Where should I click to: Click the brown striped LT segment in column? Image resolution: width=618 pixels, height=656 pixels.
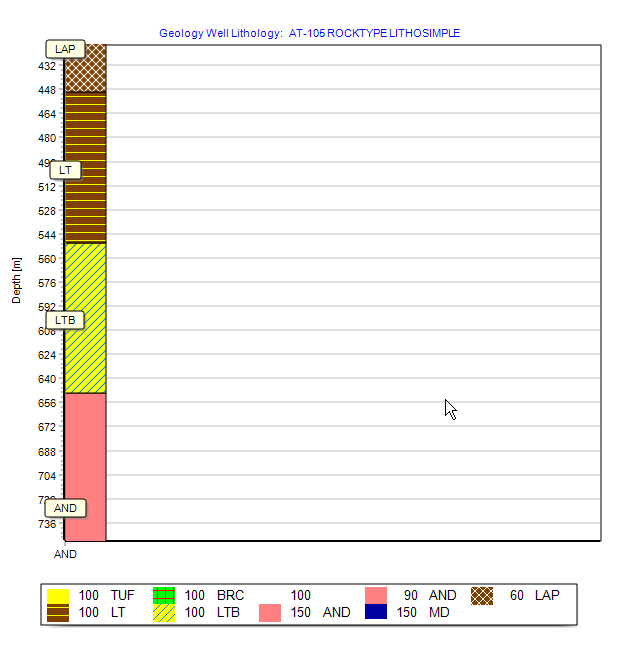86,167
